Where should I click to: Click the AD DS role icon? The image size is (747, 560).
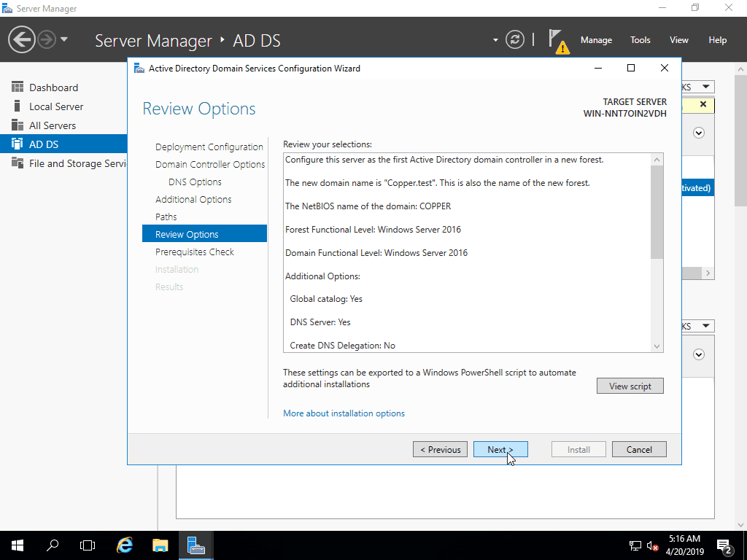pos(18,144)
